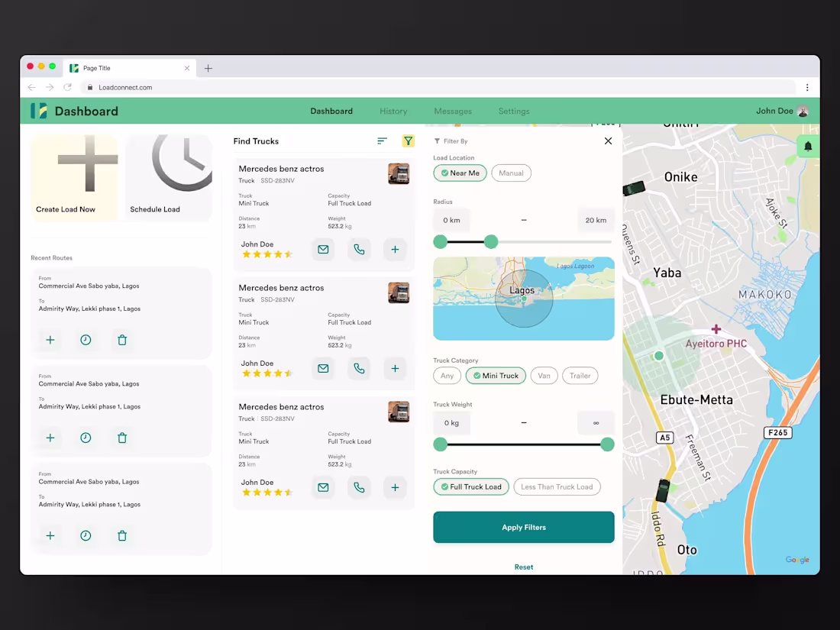840x630 pixels.
Task: Click the plus icon next to John Doe's phone icon
Action: pyautogui.click(x=395, y=249)
